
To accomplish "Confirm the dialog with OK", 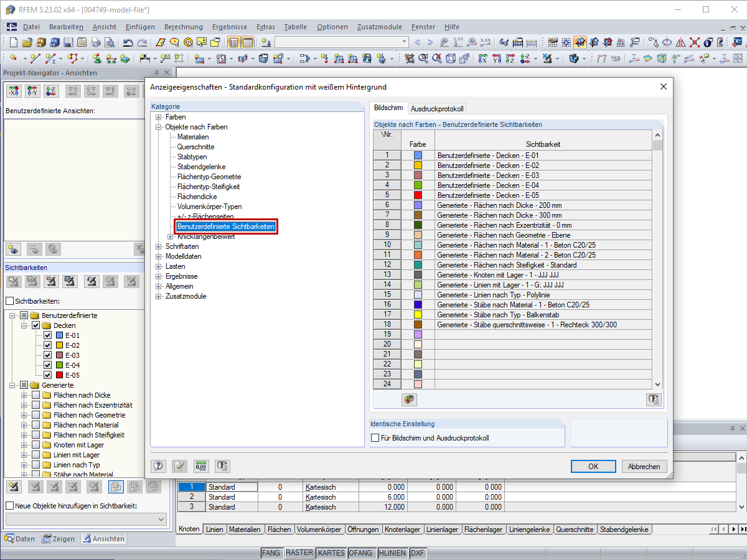I will (593, 467).
